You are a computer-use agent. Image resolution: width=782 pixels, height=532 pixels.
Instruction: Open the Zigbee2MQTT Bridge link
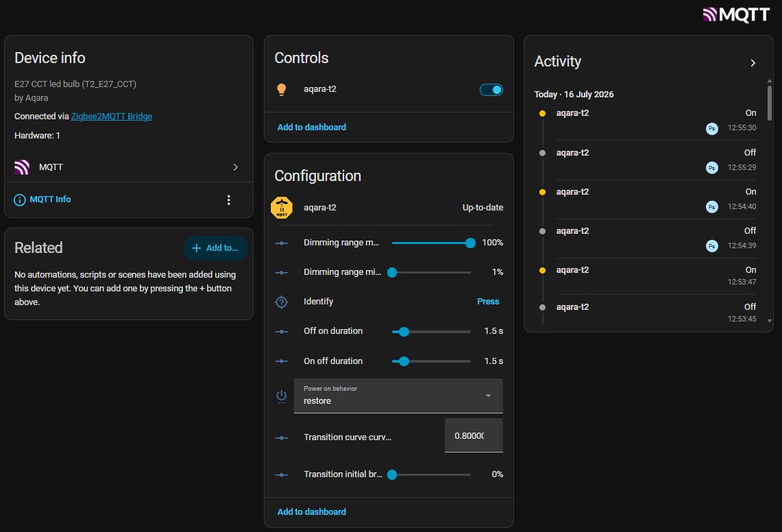(x=112, y=117)
